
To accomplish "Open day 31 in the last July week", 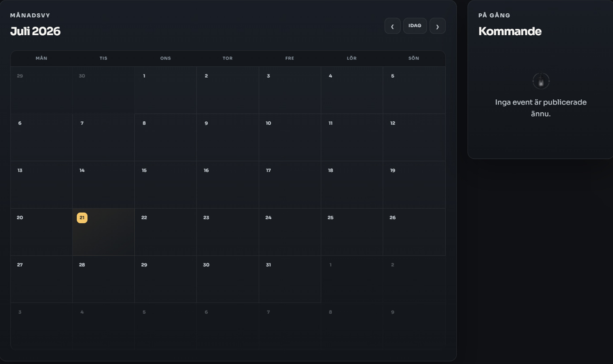I will coord(290,279).
